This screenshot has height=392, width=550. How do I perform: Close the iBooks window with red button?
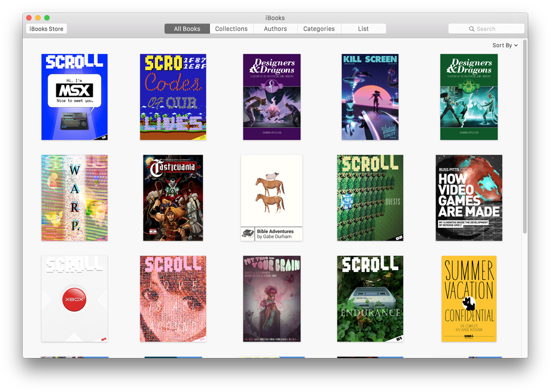pos(29,17)
